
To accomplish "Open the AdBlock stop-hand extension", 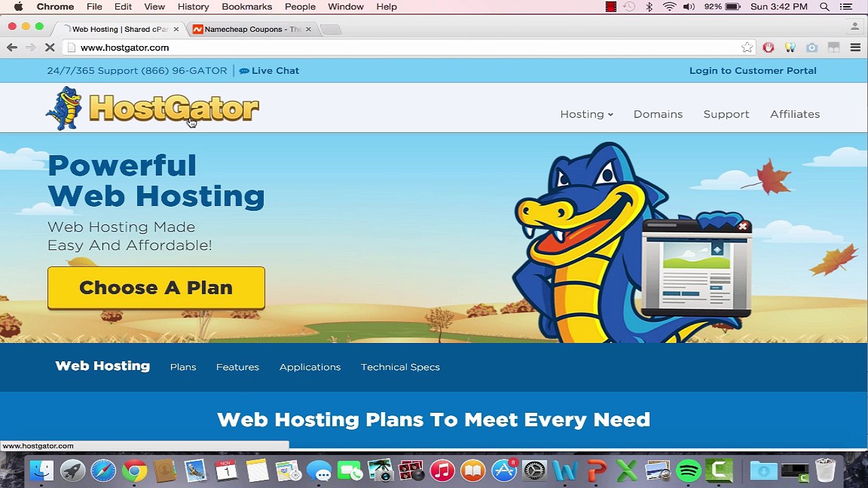I will pos(768,47).
